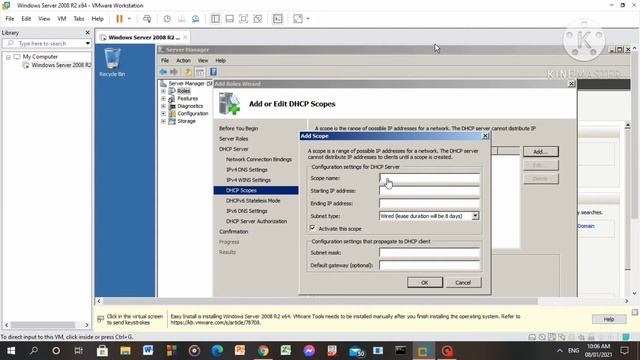Open the VMware View menu
640x360 pixels.
[x=44, y=19]
